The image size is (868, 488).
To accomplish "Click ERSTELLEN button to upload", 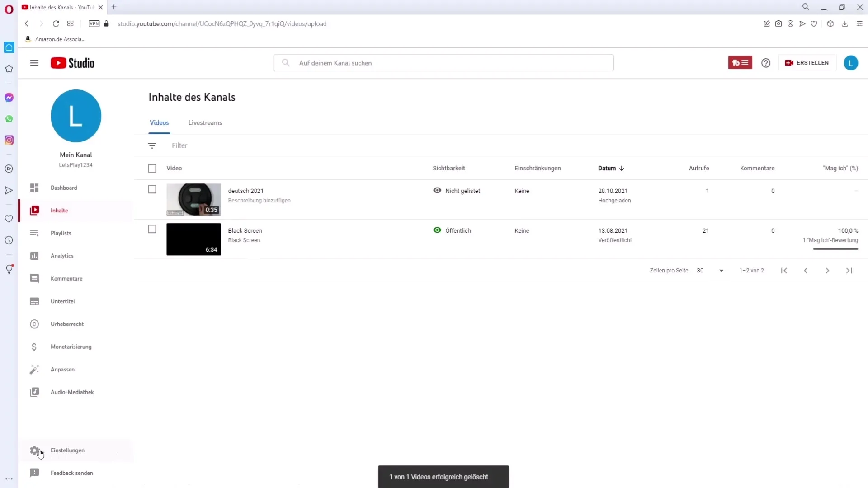I will pyautogui.click(x=807, y=62).
